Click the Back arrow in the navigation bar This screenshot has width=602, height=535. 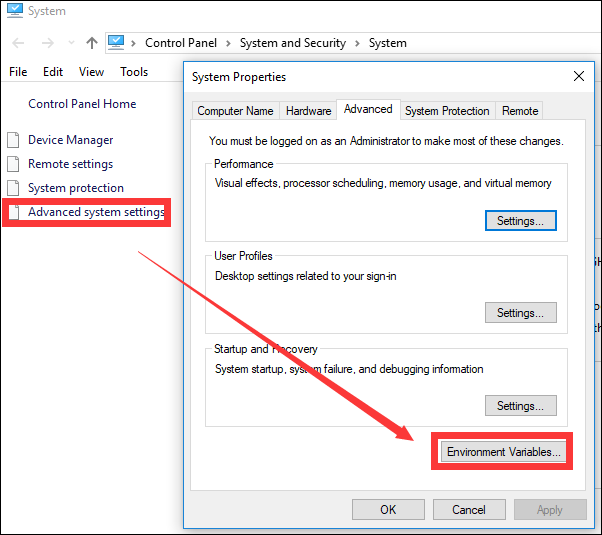coord(19,43)
